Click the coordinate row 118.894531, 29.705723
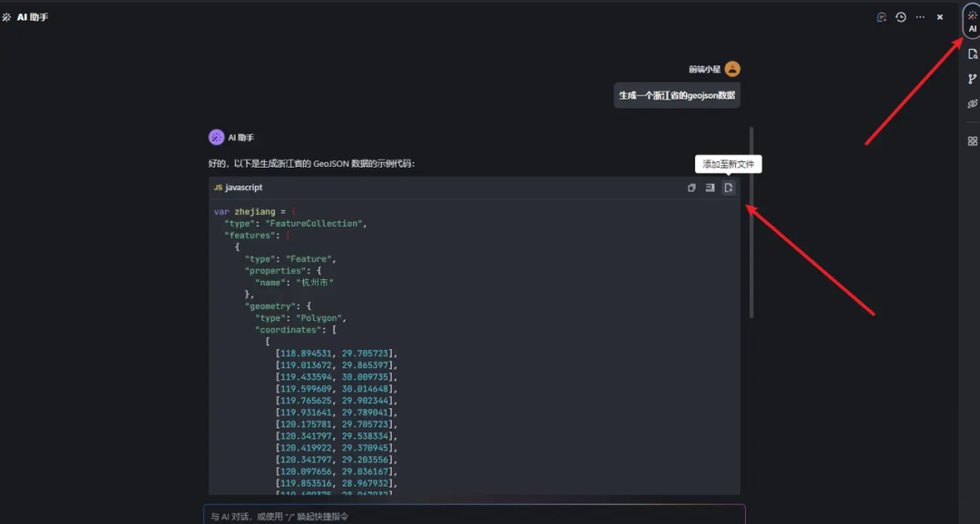The width and height of the screenshot is (980, 524). tap(337, 354)
